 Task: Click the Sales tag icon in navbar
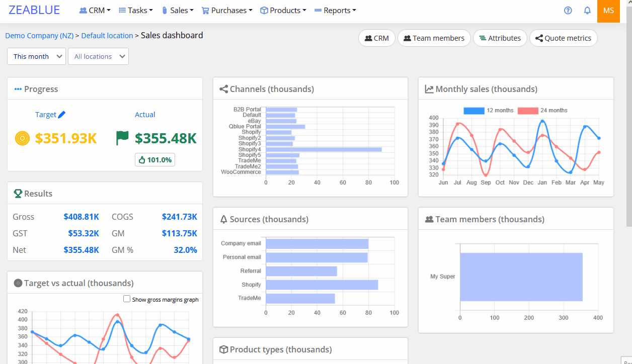(165, 10)
